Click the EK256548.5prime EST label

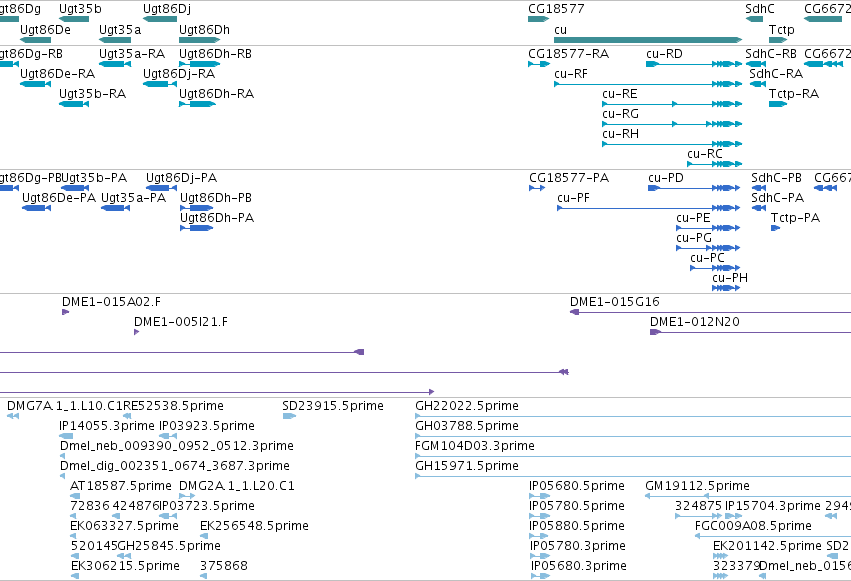255,526
